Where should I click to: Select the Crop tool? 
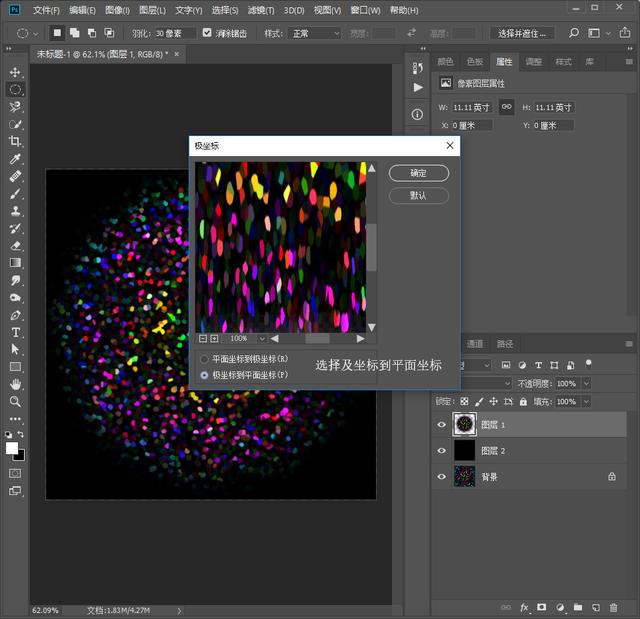point(15,141)
